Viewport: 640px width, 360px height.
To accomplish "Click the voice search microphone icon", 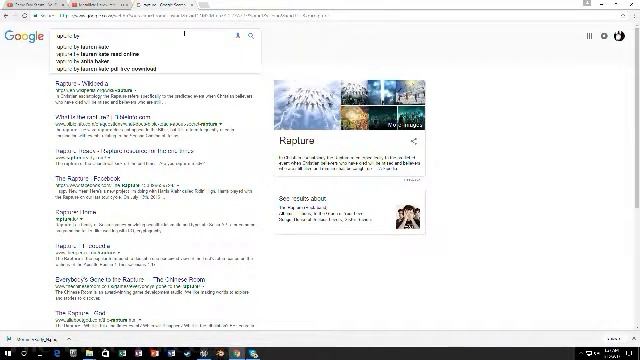I will click(x=238, y=36).
